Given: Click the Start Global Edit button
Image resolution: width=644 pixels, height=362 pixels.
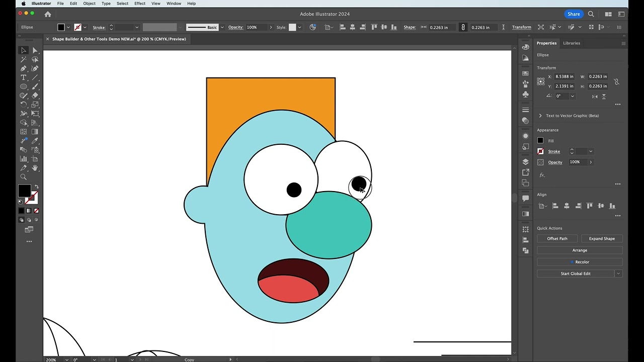Looking at the screenshot, I should [x=576, y=274].
